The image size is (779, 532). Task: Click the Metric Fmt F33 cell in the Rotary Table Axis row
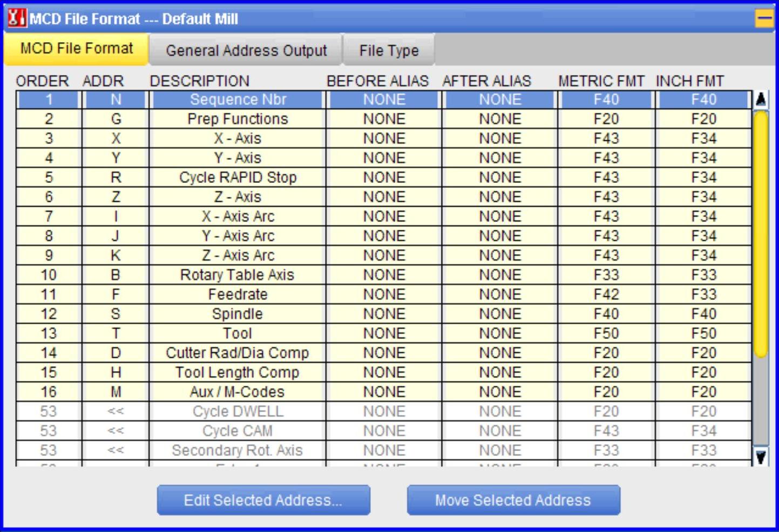pyautogui.click(x=606, y=275)
